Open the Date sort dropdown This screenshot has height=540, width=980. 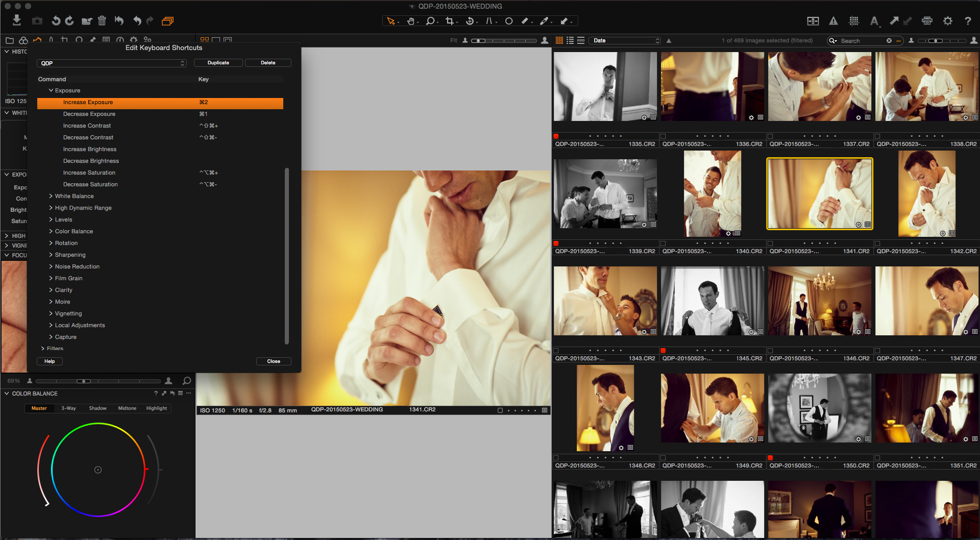[625, 40]
